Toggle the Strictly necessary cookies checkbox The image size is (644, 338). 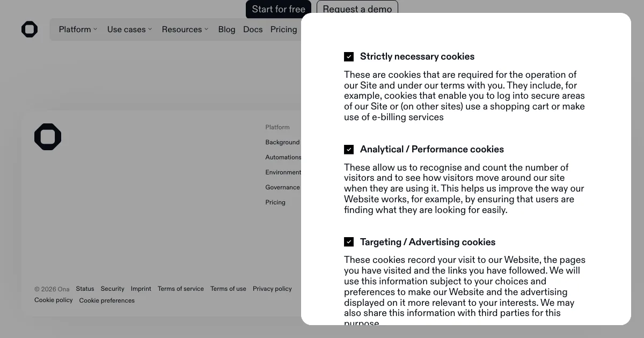349,57
